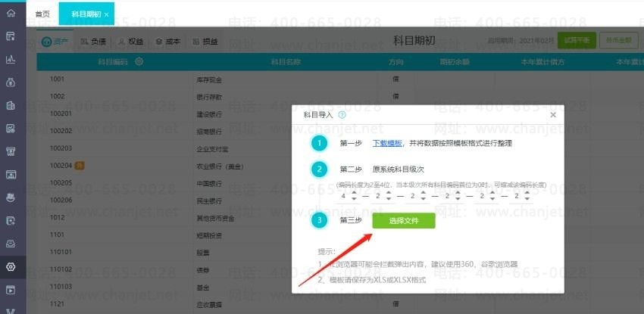Switch to the 首页 tab
Image resolution: width=644 pixels, height=314 pixels.
[x=42, y=14]
